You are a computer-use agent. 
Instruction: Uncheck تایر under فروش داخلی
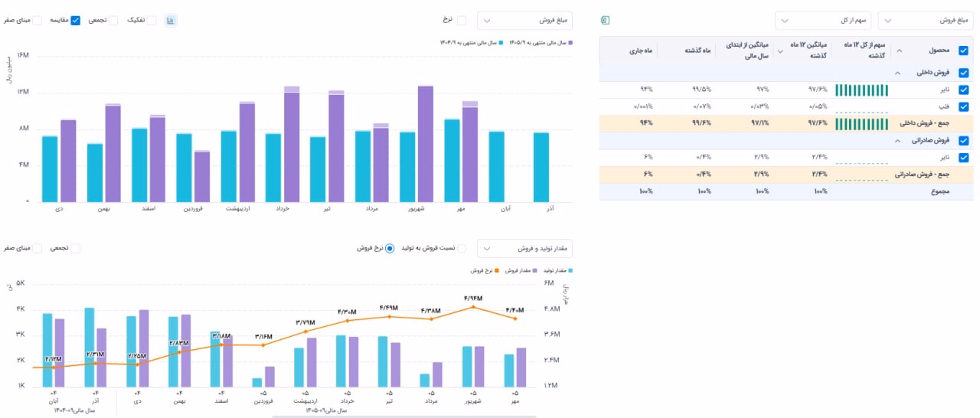(x=963, y=90)
